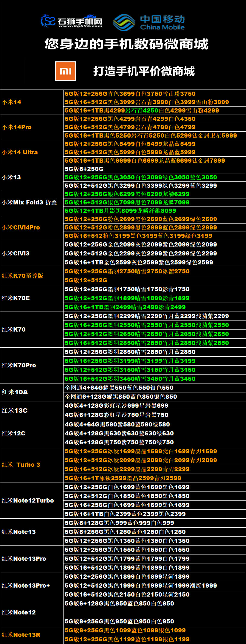
Task: Select row 5G版16+1TB黑4299岩石青4250
Action: 155,110
